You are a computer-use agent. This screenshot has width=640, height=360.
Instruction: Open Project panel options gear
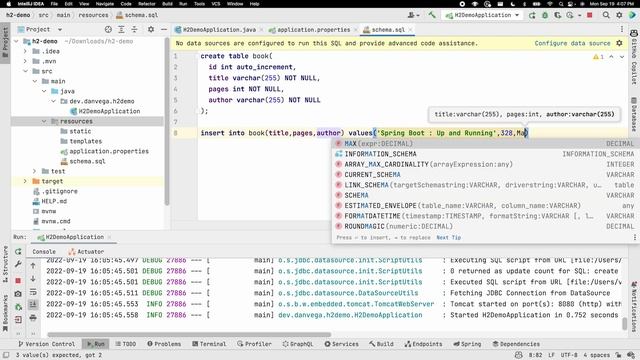(151, 29)
